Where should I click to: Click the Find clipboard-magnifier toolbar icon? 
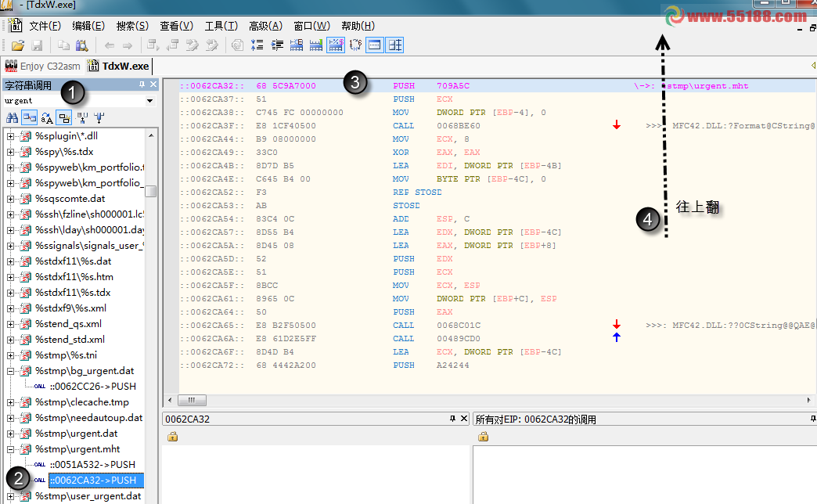[82, 45]
